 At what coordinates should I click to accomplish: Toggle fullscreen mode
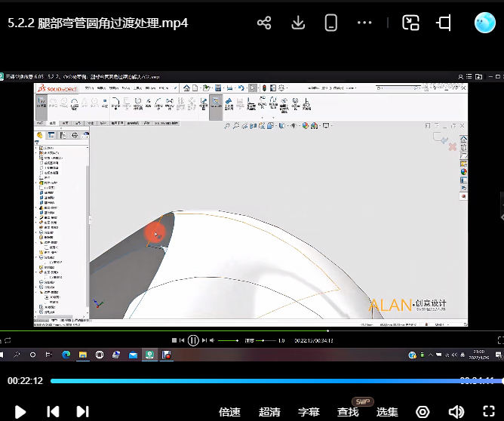(x=489, y=412)
